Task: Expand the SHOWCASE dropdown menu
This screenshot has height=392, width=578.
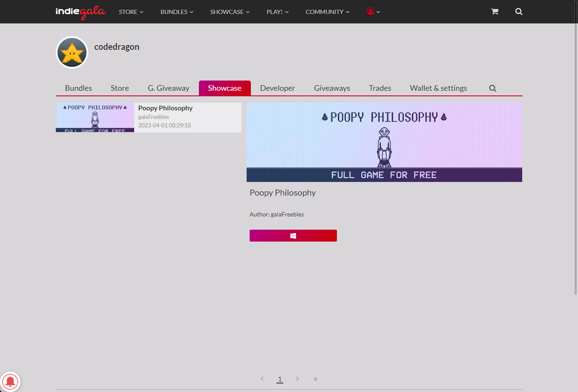Action: click(x=230, y=12)
